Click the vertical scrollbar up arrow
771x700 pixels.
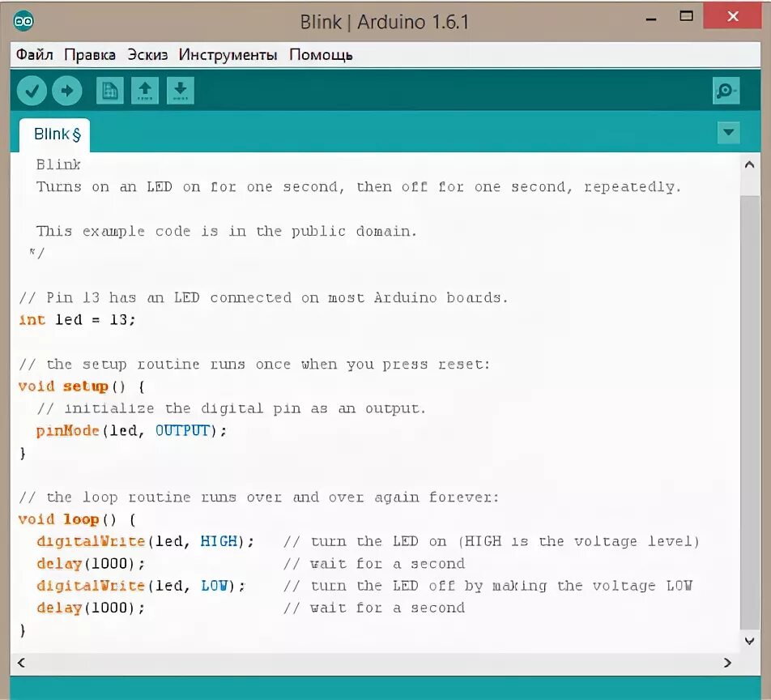pyautogui.click(x=749, y=164)
